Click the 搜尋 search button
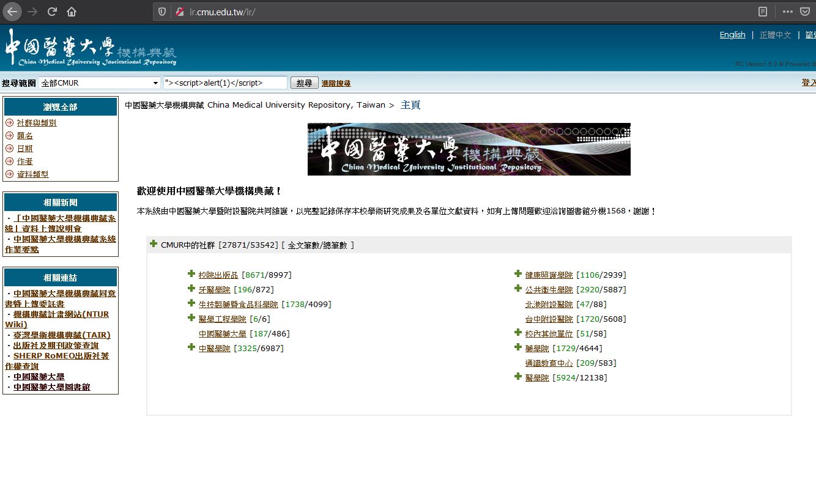 tap(304, 83)
